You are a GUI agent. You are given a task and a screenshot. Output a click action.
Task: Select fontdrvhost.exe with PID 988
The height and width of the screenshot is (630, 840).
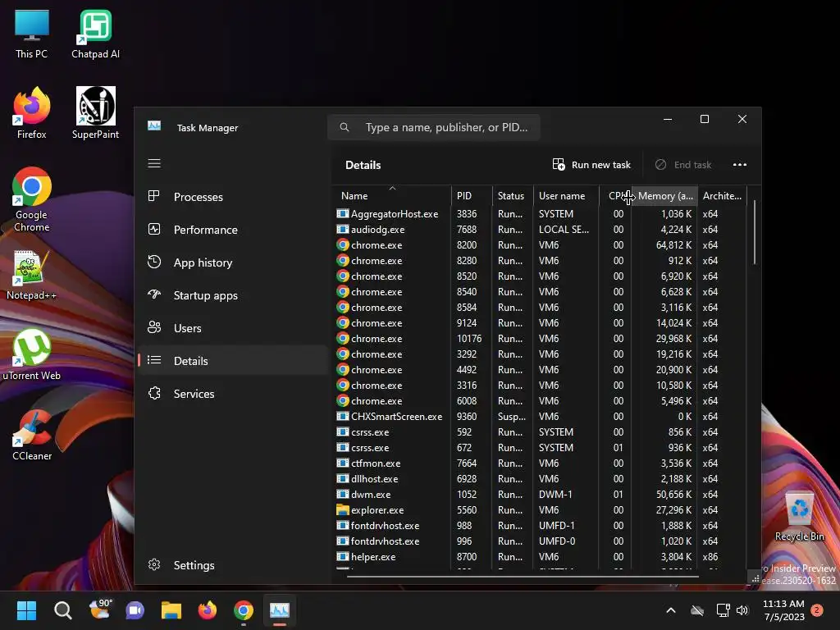coord(541,526)
